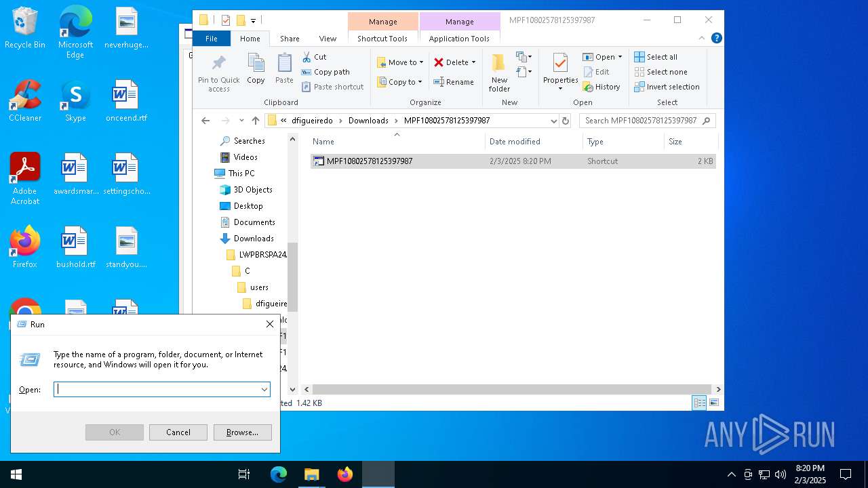Screen dimensions: 868x488
Task: Select This PC in navigation tree
Action: pos(241,174)
